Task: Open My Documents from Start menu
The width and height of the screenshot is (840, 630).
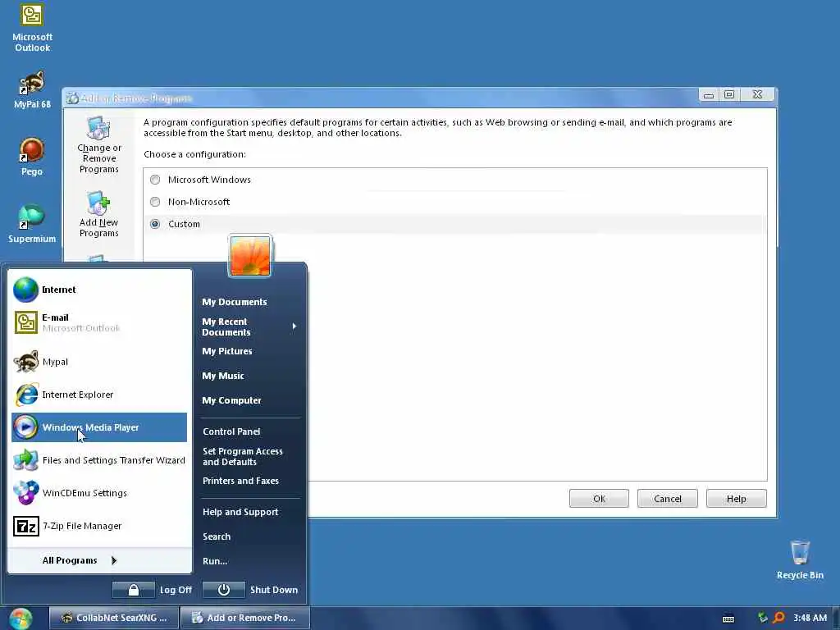Action: click(234, 302)
